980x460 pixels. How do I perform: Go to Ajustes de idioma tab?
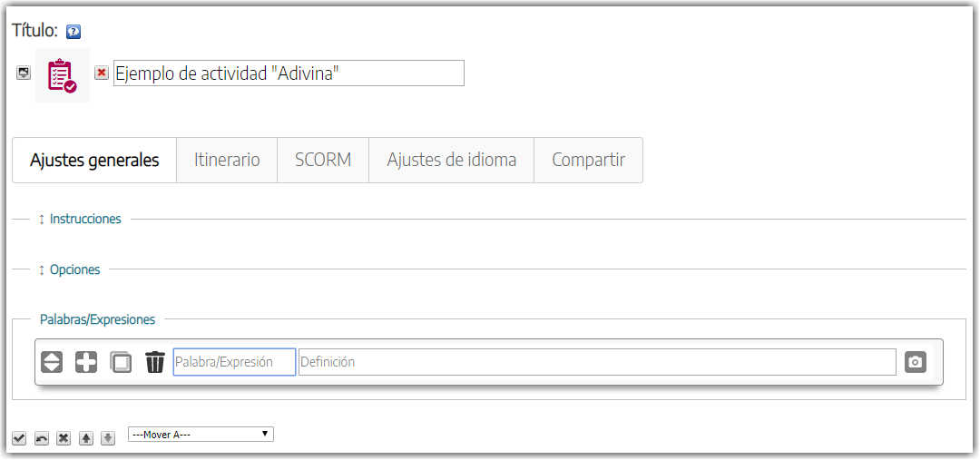451,161
